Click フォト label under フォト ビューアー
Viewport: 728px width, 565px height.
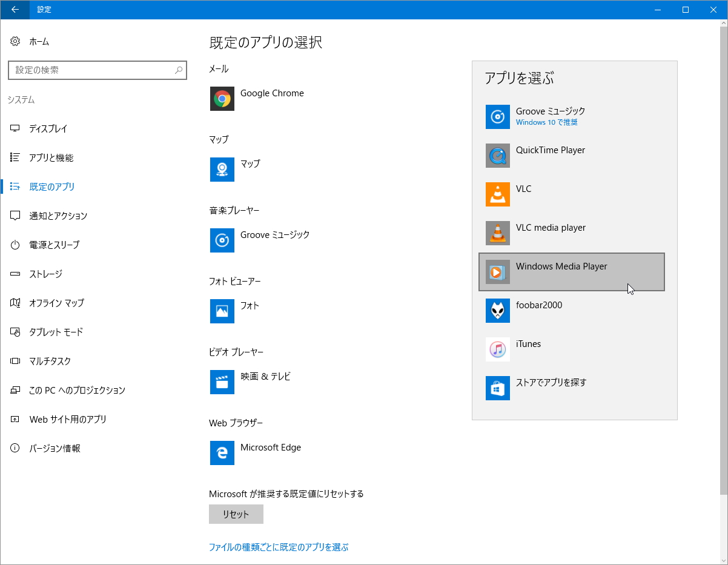pos(250,305)
